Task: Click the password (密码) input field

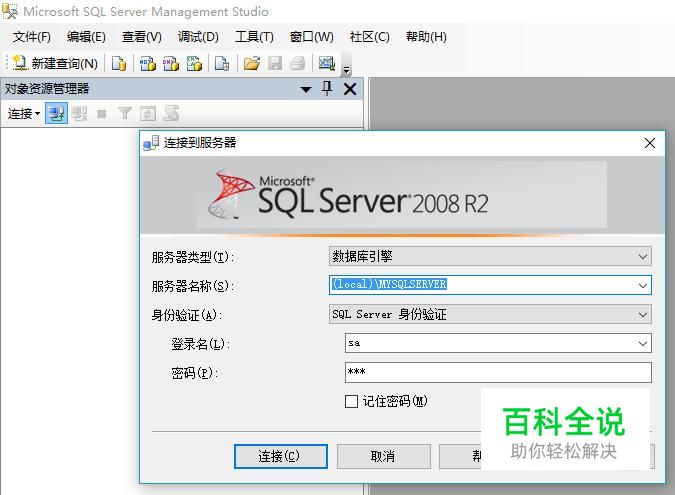Action: click(x=498, y=372)
